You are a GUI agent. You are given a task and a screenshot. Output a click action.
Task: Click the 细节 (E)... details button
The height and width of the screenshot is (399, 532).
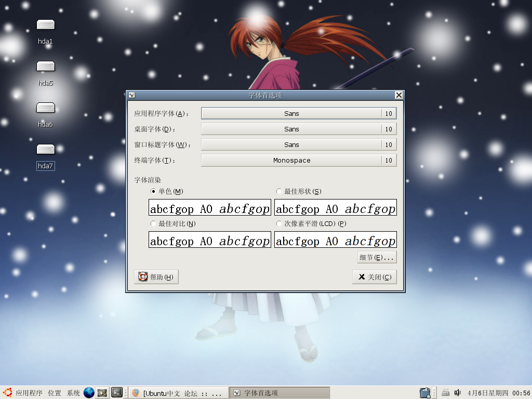tap(377, 257)
